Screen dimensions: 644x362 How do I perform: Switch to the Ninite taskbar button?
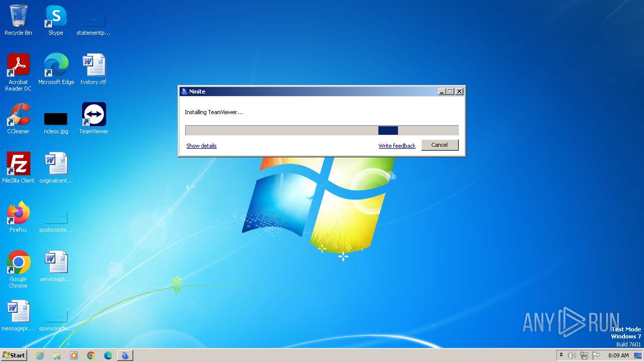pyautogui.click(x=125, y=355)
